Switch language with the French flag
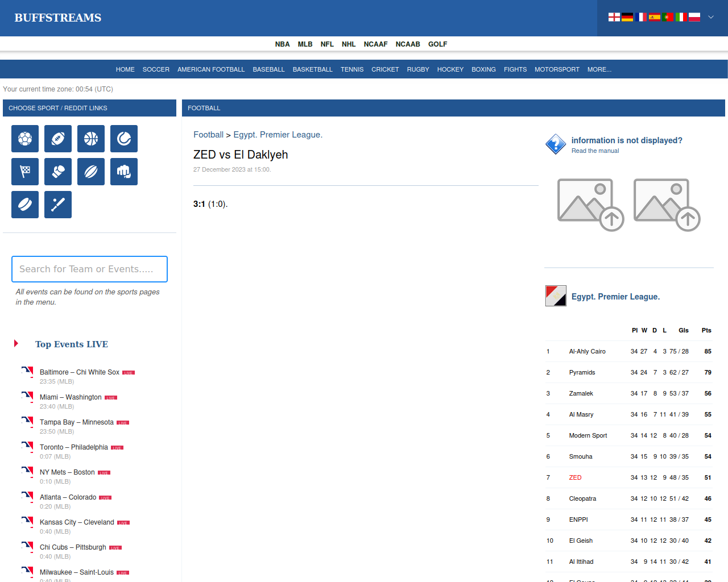 tap(641, 17)
